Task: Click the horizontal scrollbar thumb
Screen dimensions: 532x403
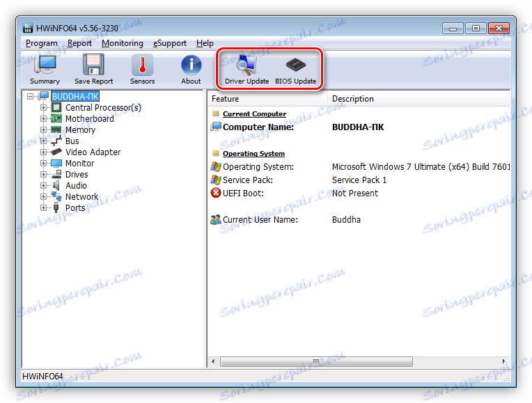Action: click(x=316, y=361)
